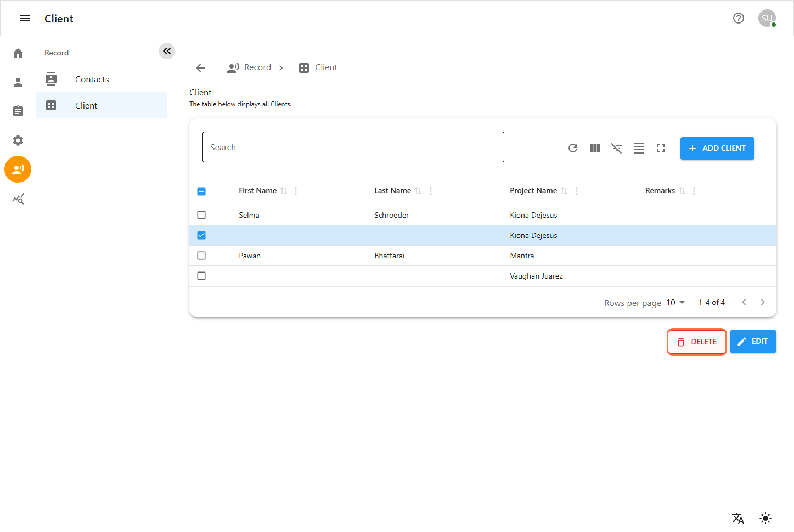The width and height of the screenshot is (794, 532).
Task: Collapse the sidebar with double chevron
Action: point(167,51)
